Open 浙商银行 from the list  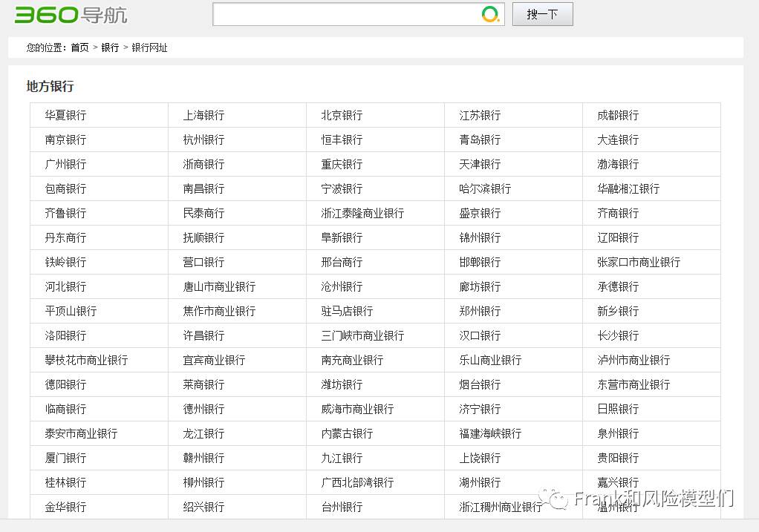click(x=203, y=164)
